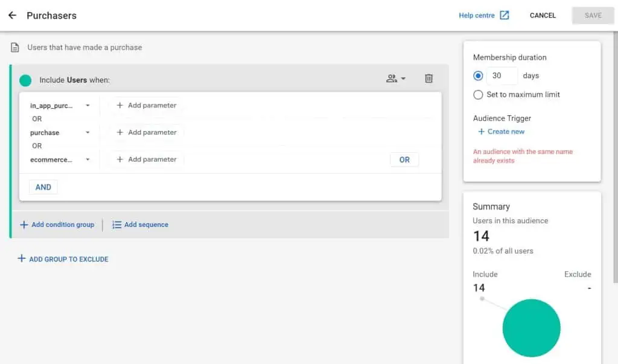Image resolution: width=618 pixels, height=364 pixels.
Task: Click the teal audience summary pie chart
Action: click(531, 328)
